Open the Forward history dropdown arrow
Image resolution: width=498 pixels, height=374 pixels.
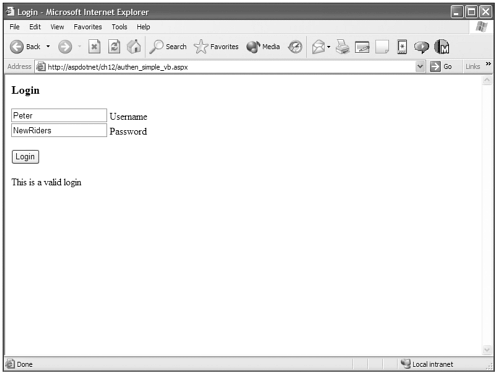[79, 46]
